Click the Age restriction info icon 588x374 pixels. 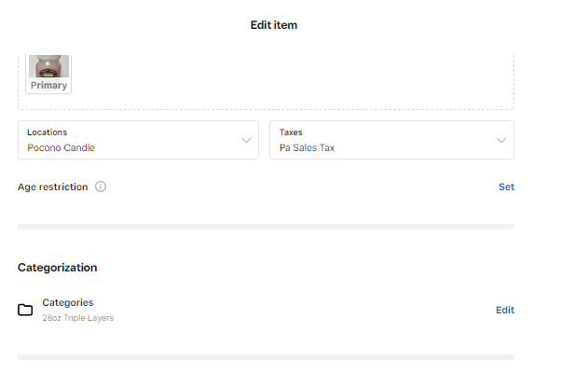pos(101,187)
